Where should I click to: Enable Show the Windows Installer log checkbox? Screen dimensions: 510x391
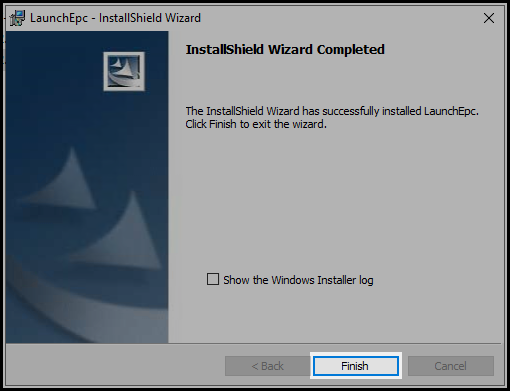pyautogui.click(x=213, y=279)
